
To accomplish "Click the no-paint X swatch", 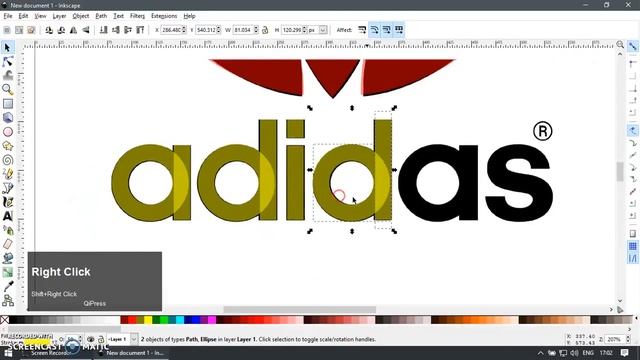I will (x=4, y=320).
